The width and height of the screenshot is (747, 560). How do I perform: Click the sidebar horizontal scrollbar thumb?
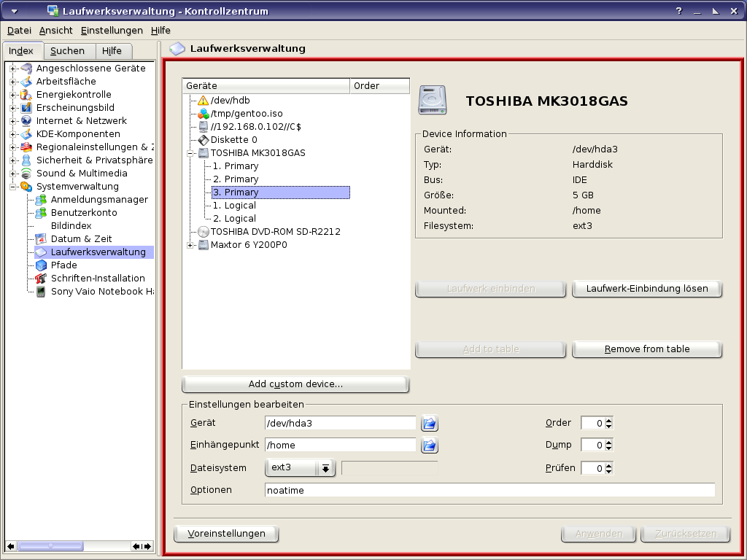click(x=50, y=546)
